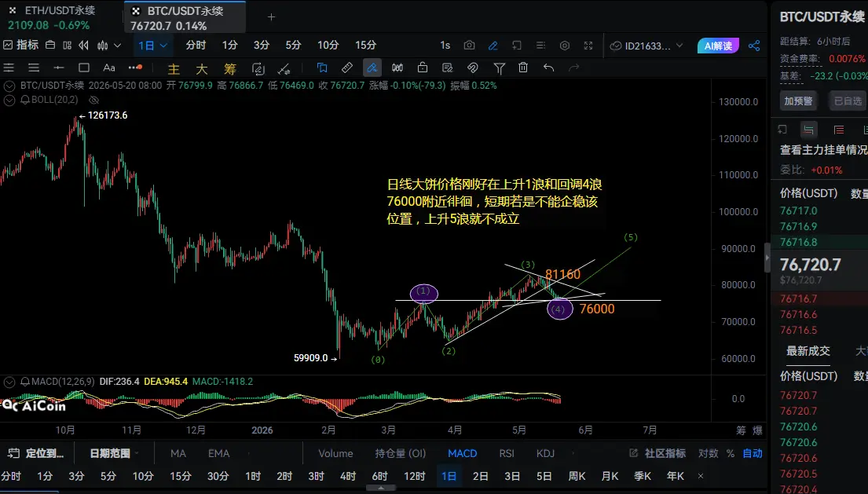The width and height of the screenshot is (868, 494).
Task: Click the camera screenshot icon
Action: (x=470, y=46)
